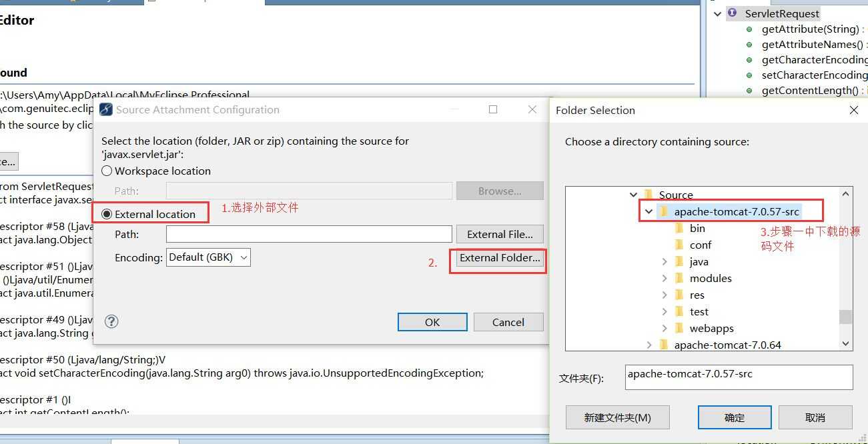
Task: Click the 新建文件夹(M) button
Action: 617,417
